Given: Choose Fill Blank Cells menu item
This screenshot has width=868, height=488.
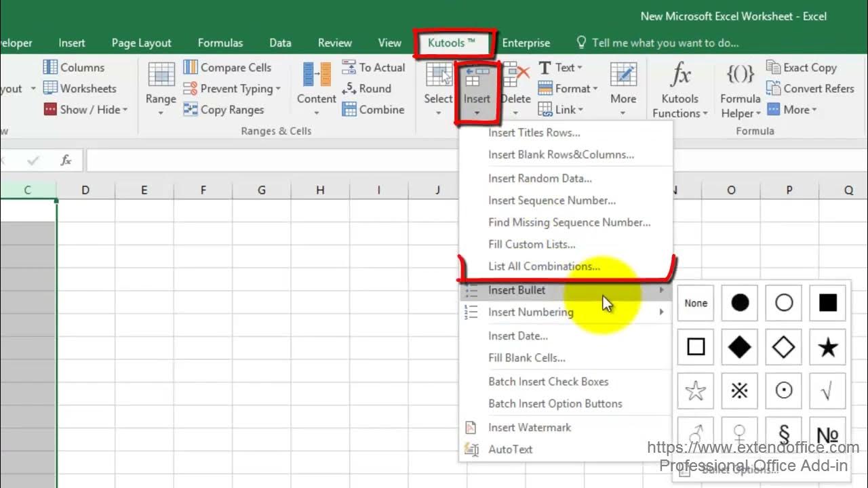Looking at the screenshot, I should pyautogui.click(x=566, y=358).
